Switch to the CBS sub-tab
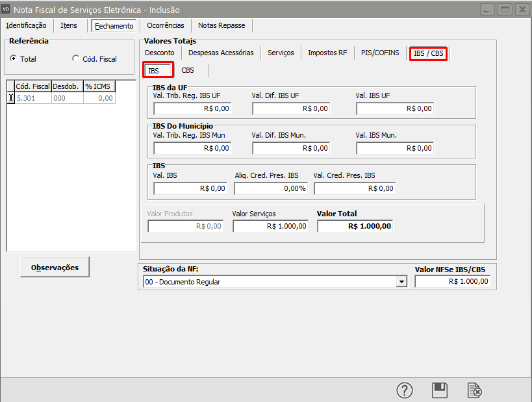 tap(188, 70)
